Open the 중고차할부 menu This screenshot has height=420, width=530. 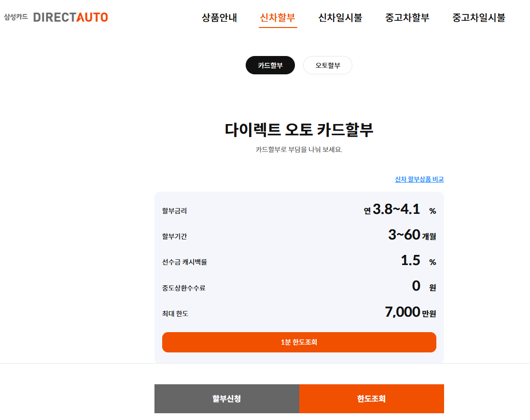407,17
